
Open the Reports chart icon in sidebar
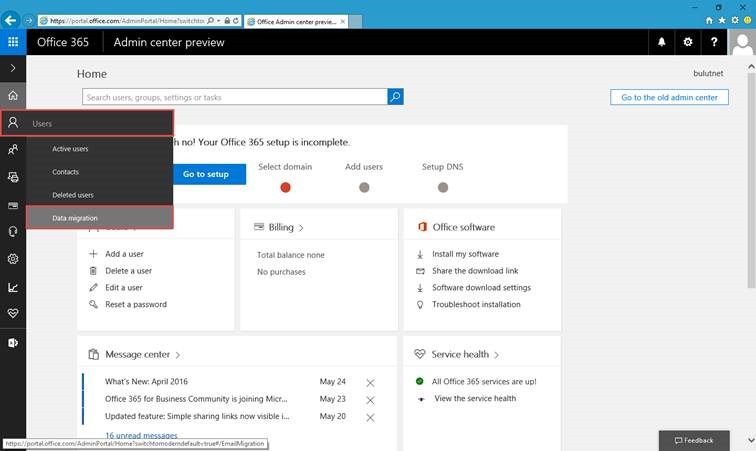[x=13, y=288]
